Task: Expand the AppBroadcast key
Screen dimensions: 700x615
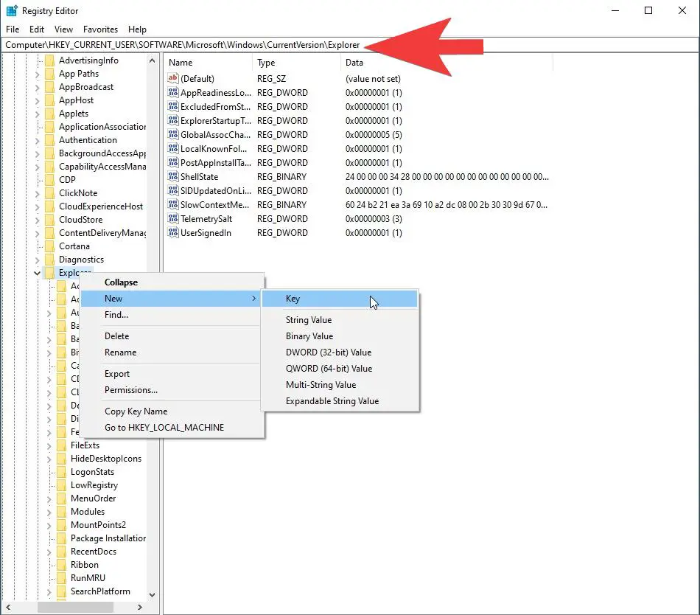Action: 38,88
